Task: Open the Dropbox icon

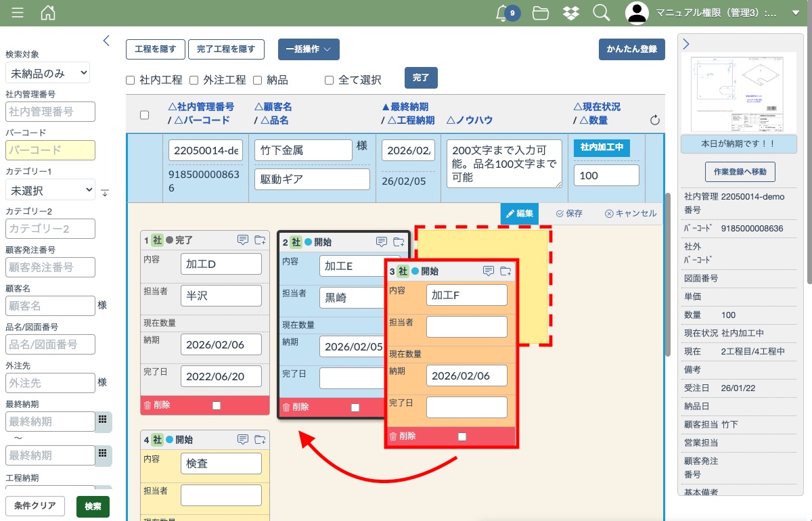Action: [x=570, y=13]
